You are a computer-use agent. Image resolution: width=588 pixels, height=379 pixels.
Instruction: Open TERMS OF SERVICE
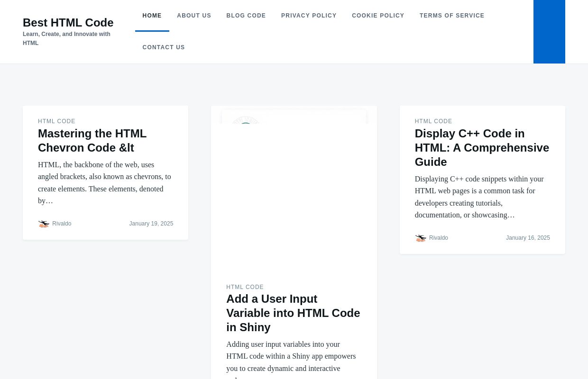(452, 16)
